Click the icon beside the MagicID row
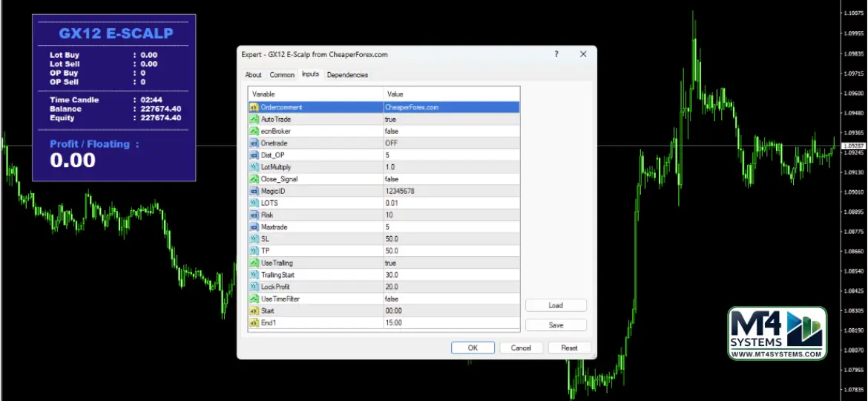The image size is (868, 401). (254, 191)
